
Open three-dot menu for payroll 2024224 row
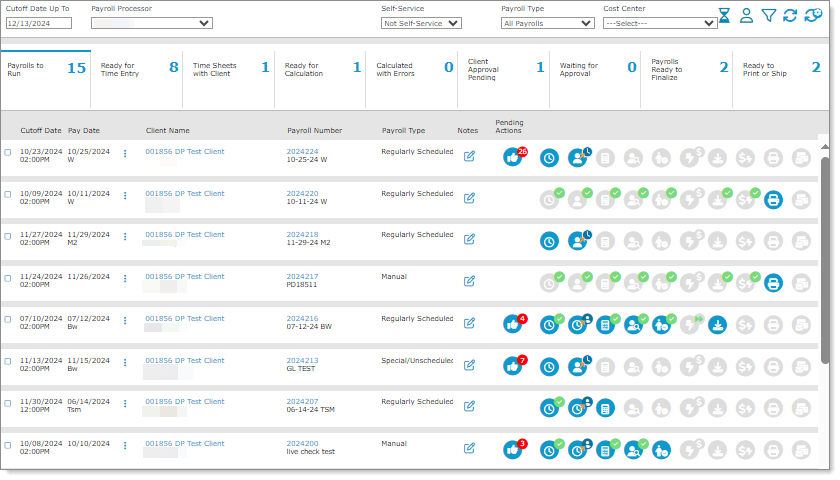(x=125, y=154)
